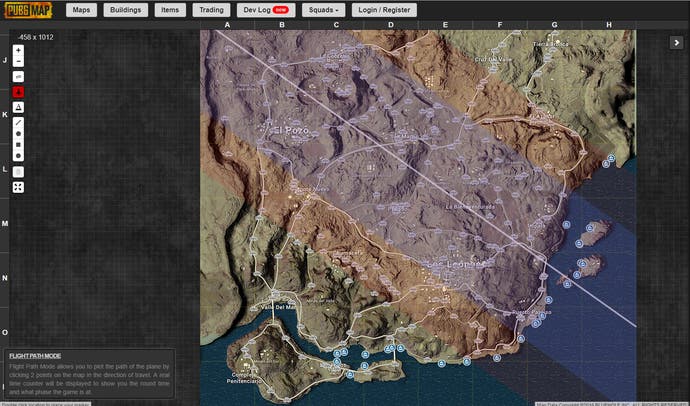Click column header H of the grid

coord(609,25)
